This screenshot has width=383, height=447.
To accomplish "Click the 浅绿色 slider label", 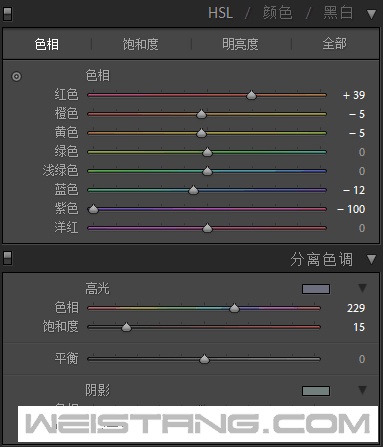I will click(x=60, y=170).
